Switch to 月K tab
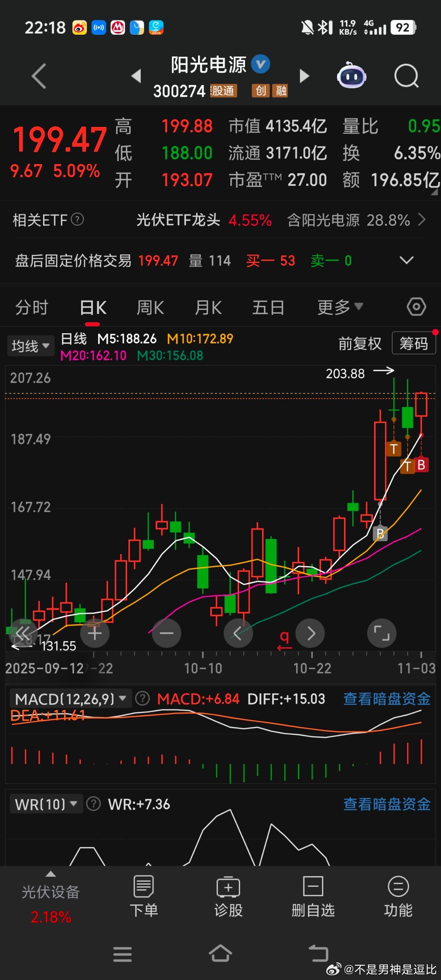Viewport: 441px width, 980px height. 208,307
